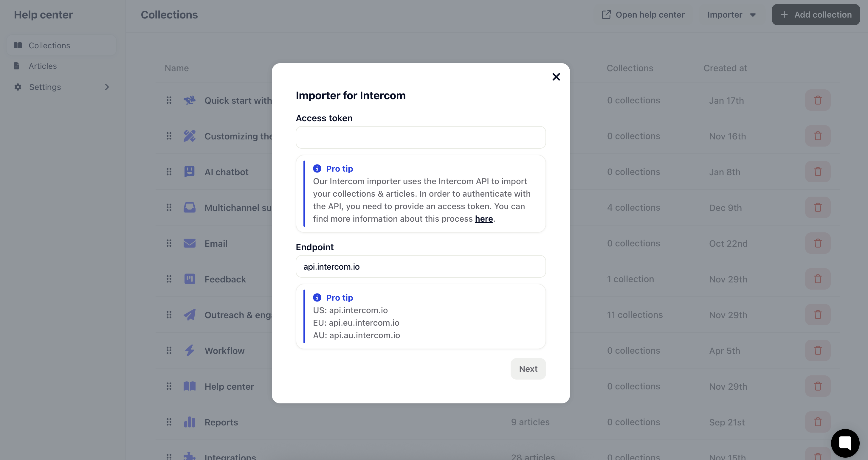The width and height of the screenshot is (868, 460).
Task: Close the Importer for Intercom dialog
Action: click(x=556, y=77)
